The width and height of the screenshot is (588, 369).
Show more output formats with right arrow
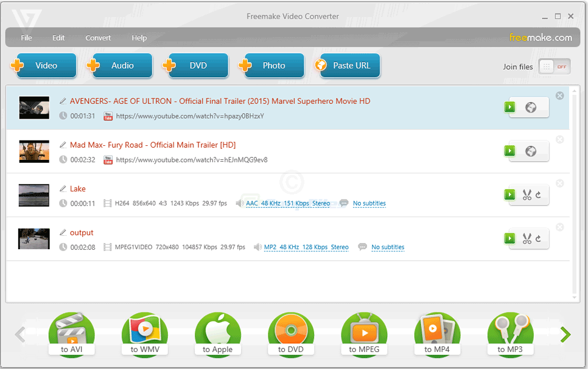pos(565,334)
